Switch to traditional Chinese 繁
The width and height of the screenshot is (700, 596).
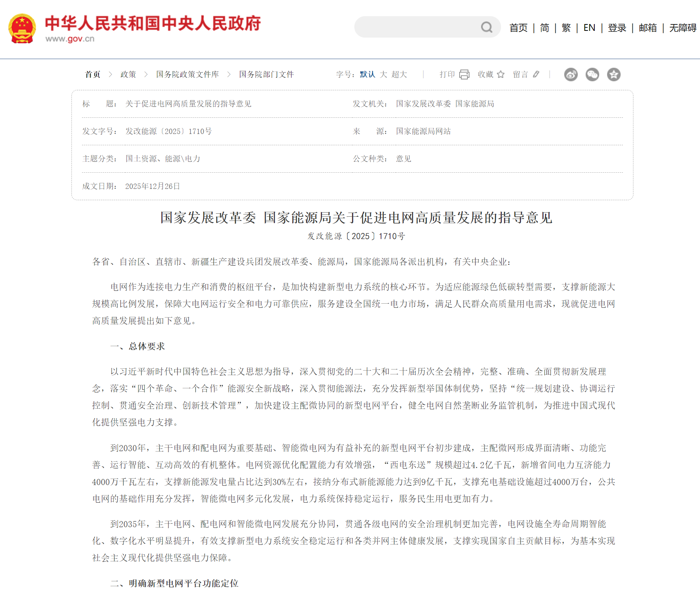pyautogui.click(x=566, y=28)
